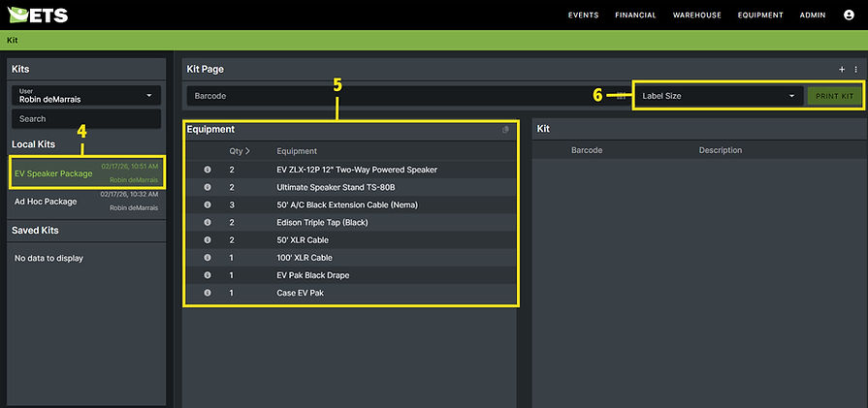The height and width of the screenshot is (408, 868).
Task: Open info for 100' XLR Cable
Action: [x=208, y=258]
